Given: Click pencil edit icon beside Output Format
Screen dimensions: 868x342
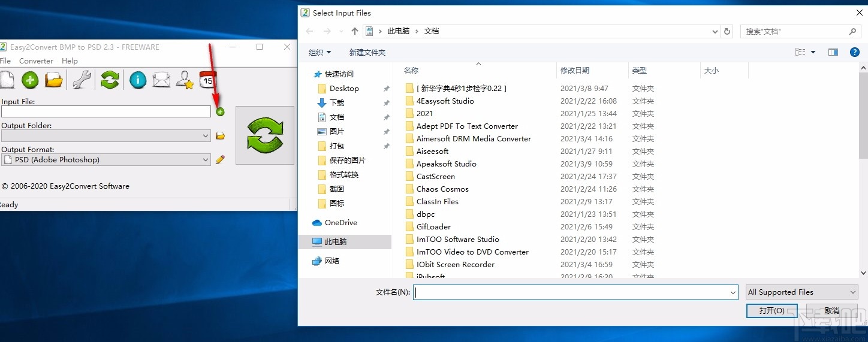Looking at the screenshot, I should click(220, 159).
